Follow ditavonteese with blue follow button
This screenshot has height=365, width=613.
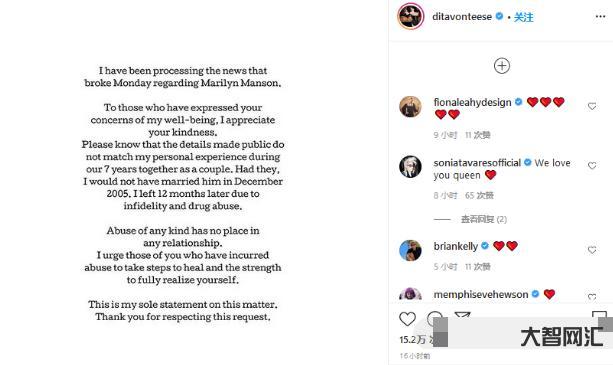pos(523,17)
